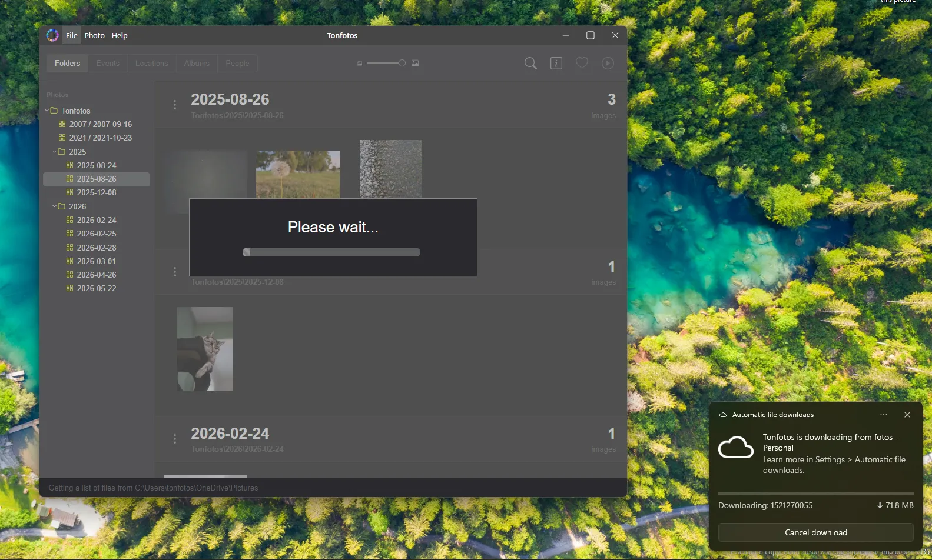
Task: Switch to the People tab
Action: [237, 63]
